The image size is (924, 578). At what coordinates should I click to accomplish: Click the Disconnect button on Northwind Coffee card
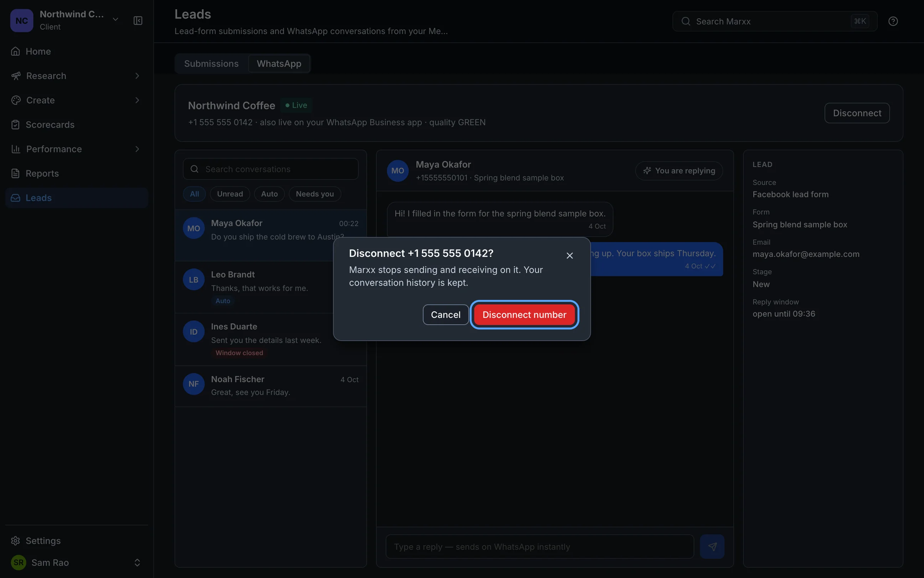click(x=857, y=113)
